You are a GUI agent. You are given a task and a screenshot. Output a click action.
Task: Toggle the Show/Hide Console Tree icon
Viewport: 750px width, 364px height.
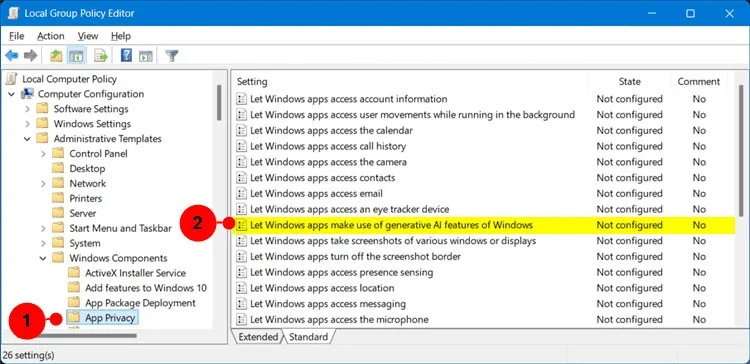point(76,56)
